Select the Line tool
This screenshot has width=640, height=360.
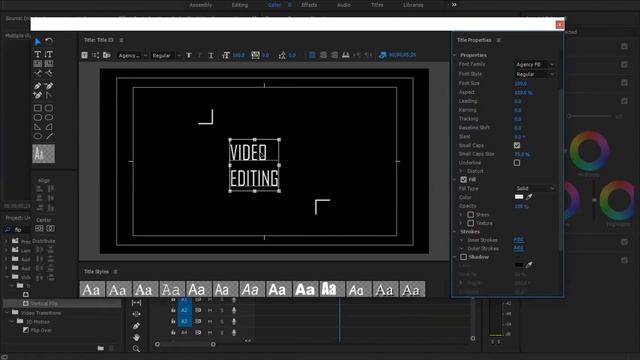pos(49,136)
